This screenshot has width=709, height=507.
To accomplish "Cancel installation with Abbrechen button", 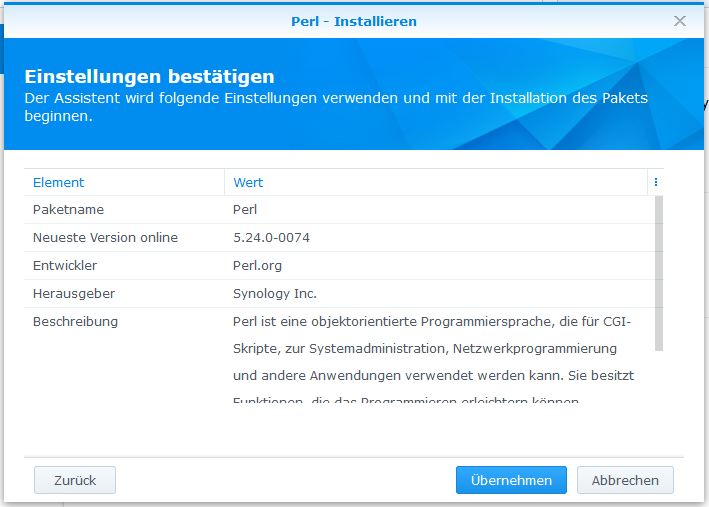I will pyautogui.click(x=625, y=480).
